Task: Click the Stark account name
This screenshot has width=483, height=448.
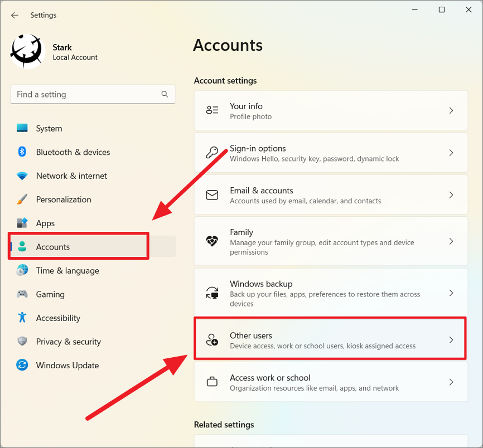Action: click(x=62, y=47)
